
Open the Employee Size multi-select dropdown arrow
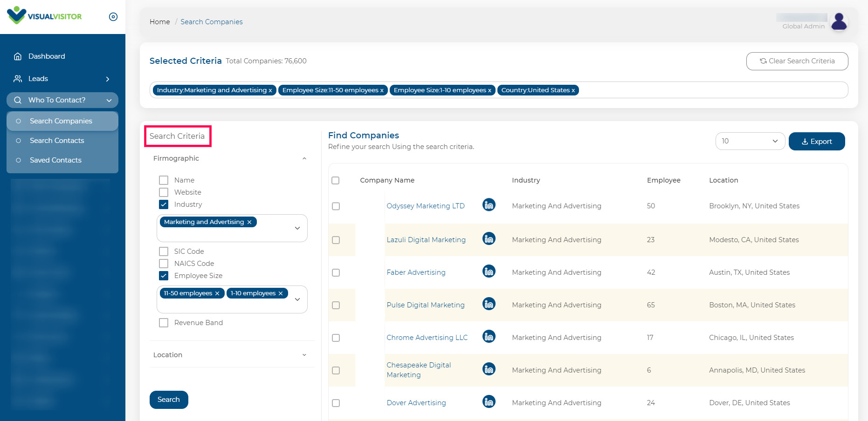pyautogui.click(x=297, y=299)
